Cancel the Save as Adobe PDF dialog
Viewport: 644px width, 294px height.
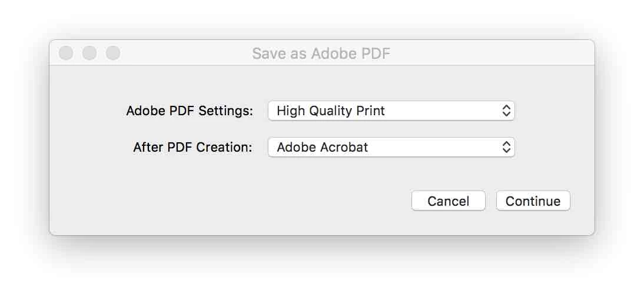pyautogui.click(x=448, y=201)
